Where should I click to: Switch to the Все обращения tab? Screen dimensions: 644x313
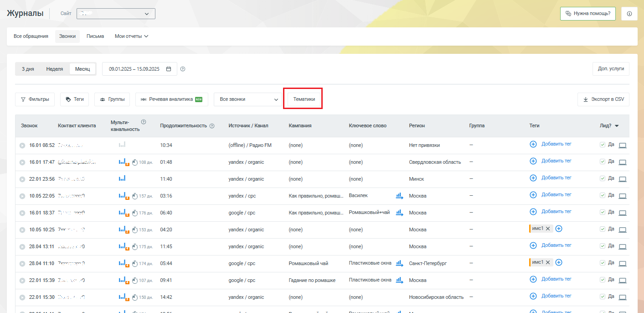(31, 37)
